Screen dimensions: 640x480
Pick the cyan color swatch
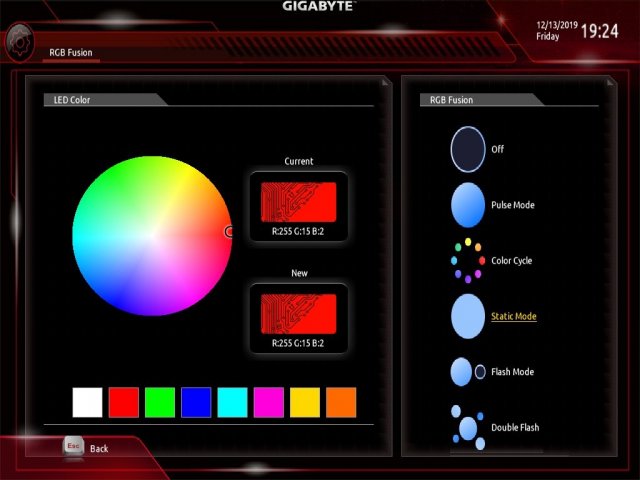pyautogui.click(x=232, y=402)
